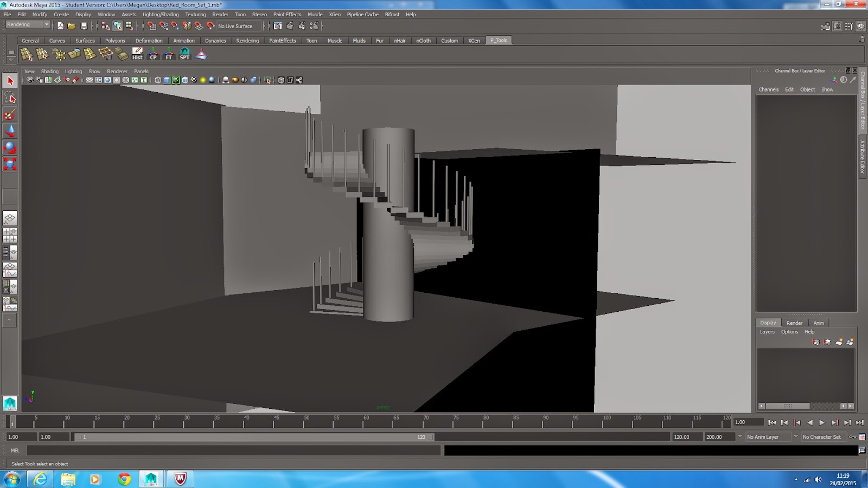The height and width of the screenshot is (488, 868).
Task: Click the MEL command input field
Action: (x=233, y=451)
